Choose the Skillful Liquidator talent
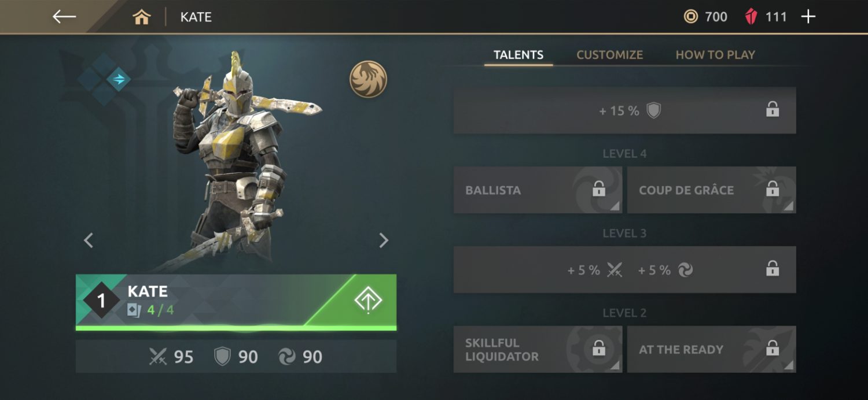This screenshot has height=400, width=868. click(x=538, y=349)
